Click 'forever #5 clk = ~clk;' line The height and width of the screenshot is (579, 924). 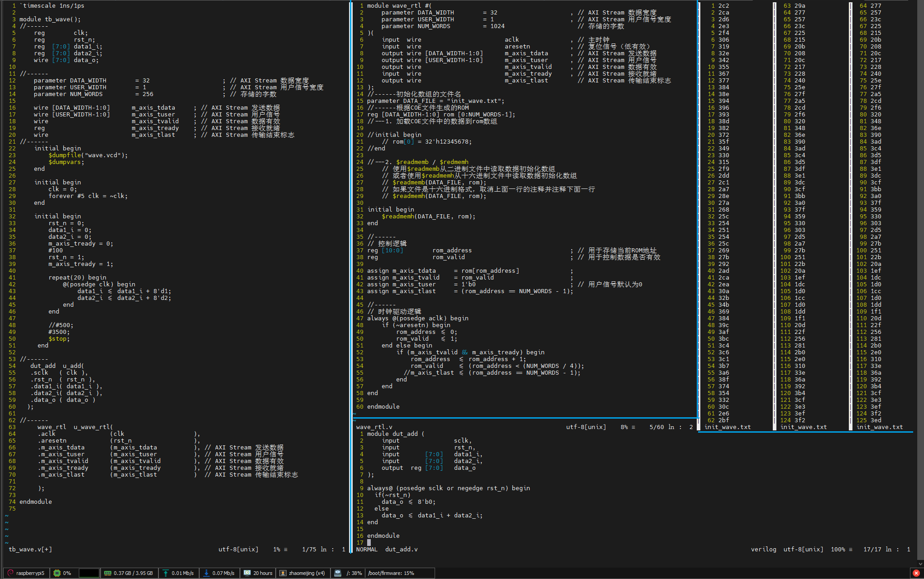tap(88, 196)
